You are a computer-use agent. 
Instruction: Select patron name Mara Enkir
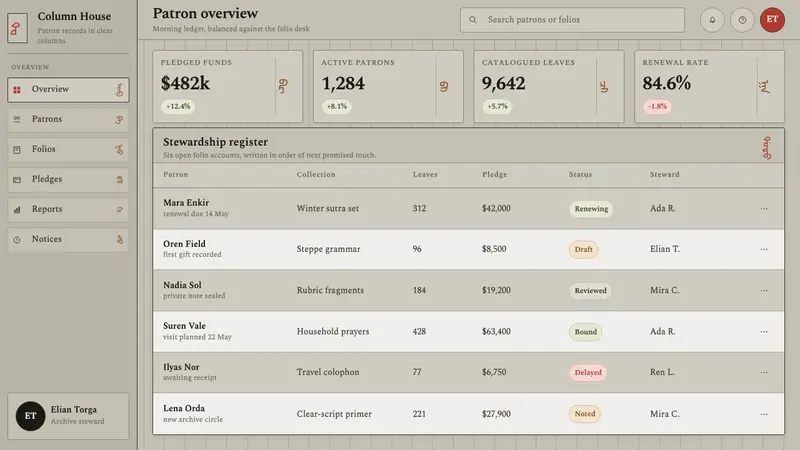pyautogui.click(x=186, y=203)
